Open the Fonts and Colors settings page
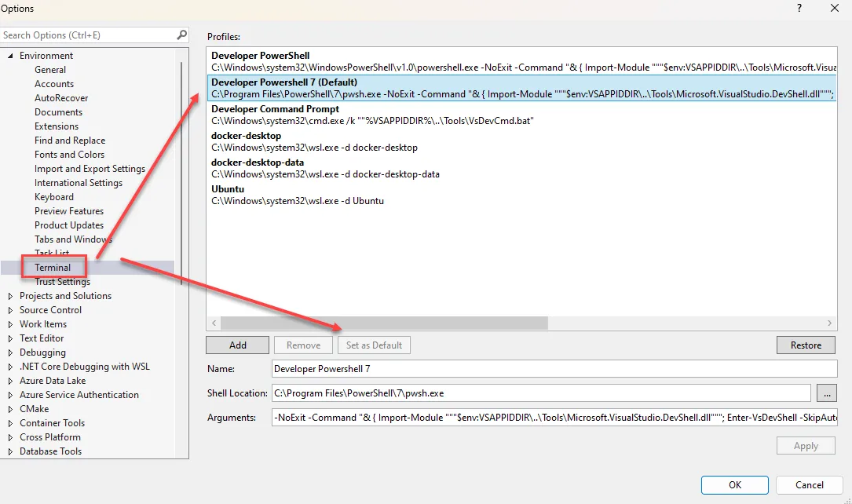The width and height of the screenshot is (852, 504). pyautogui.click(x=69, y=154)
